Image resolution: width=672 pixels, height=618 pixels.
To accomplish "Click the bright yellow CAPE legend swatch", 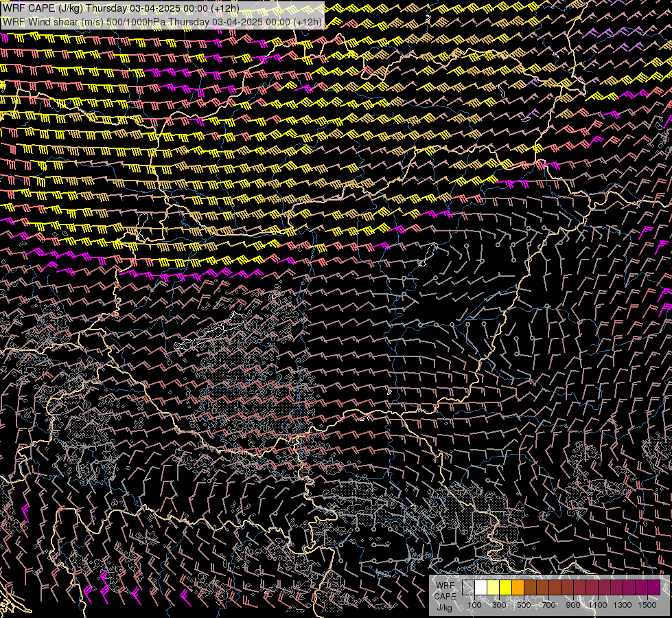I will [505, 588].
